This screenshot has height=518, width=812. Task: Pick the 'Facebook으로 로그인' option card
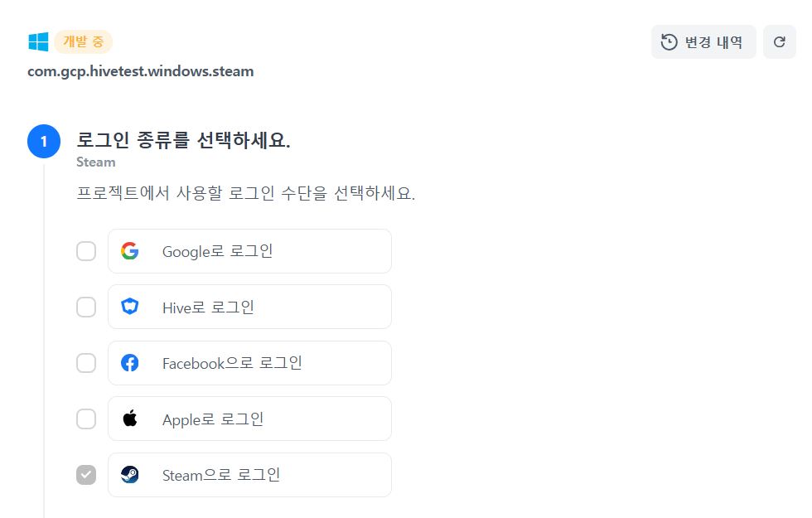pyautogui.click(x=249, y=363)
